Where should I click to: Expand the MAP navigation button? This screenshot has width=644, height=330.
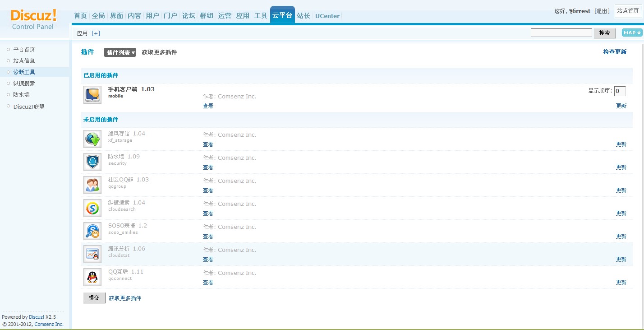[x=631, y=33]
